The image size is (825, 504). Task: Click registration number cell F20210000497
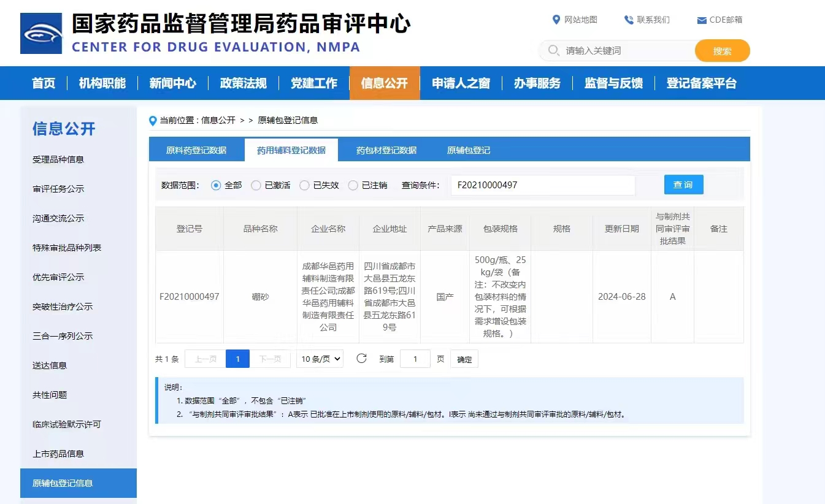[x=190, y=297]
